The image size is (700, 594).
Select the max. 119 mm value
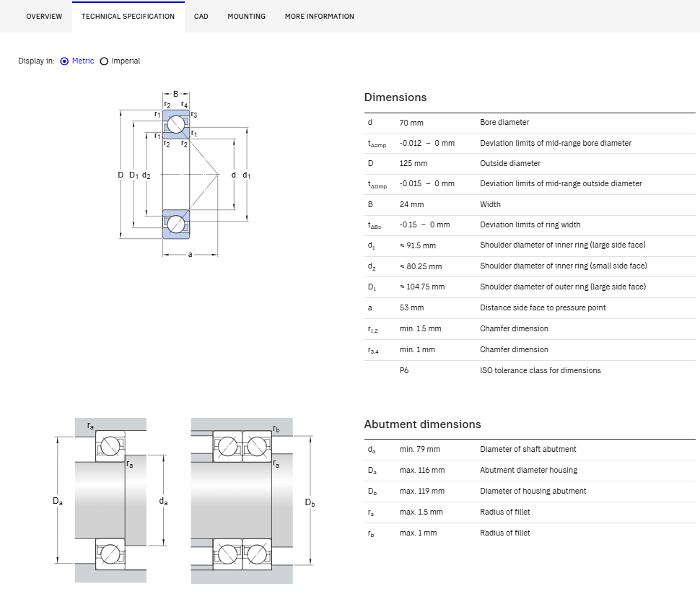(422, 492)
